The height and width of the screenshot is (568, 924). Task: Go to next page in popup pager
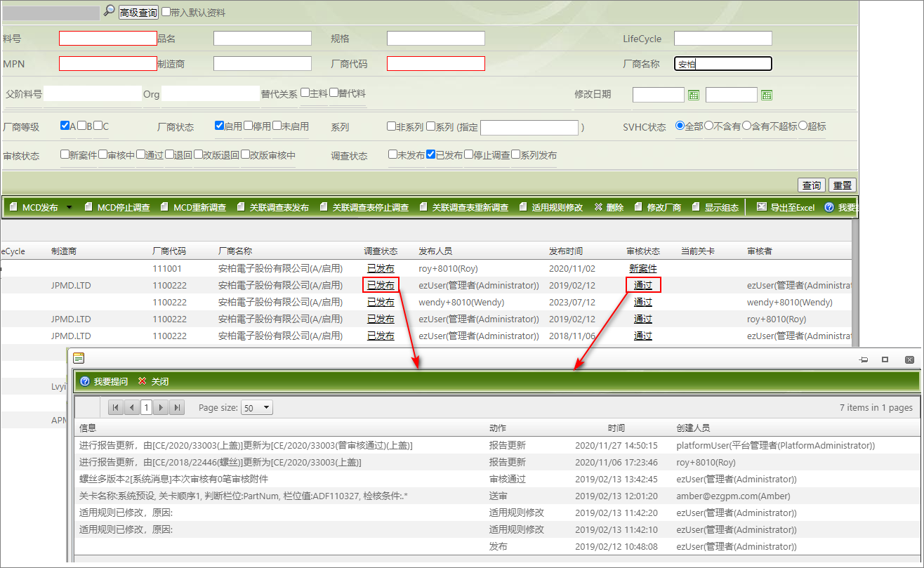point(161,407)
